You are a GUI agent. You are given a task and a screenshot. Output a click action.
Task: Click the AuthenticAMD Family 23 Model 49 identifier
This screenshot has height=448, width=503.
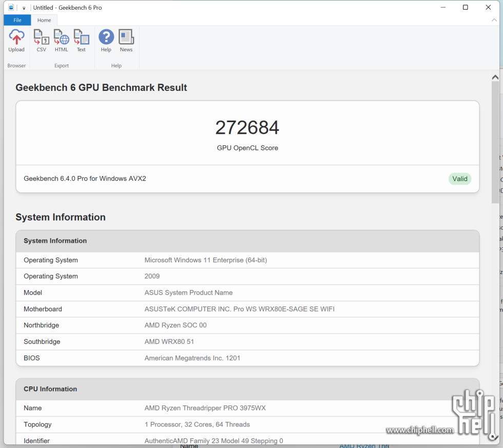tap(214, 441)
